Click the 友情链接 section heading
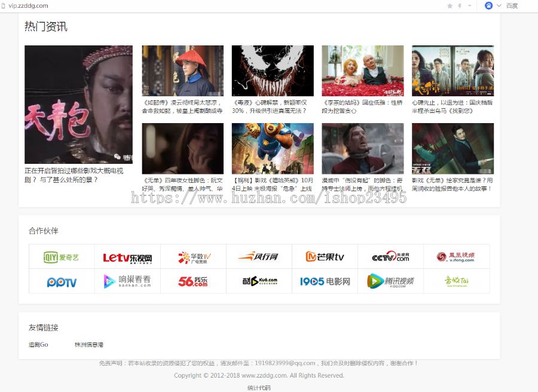The image size is (538, 392). coord(43,327)
